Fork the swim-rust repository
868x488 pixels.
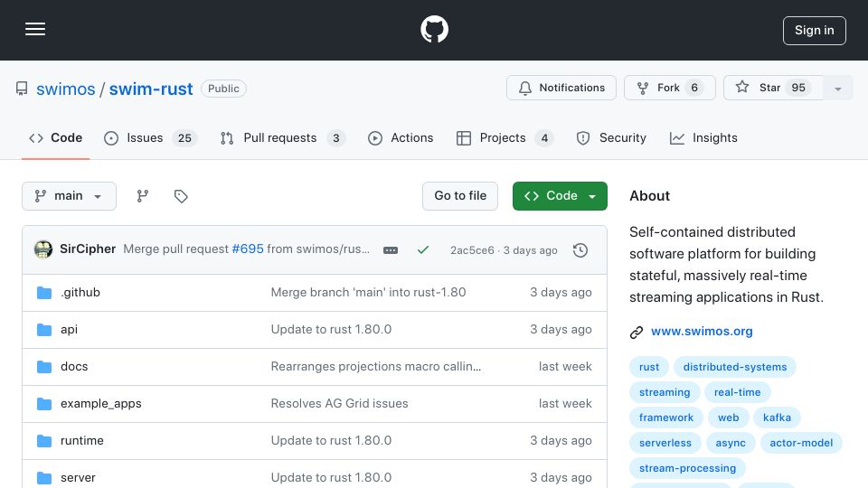point(669,88)
